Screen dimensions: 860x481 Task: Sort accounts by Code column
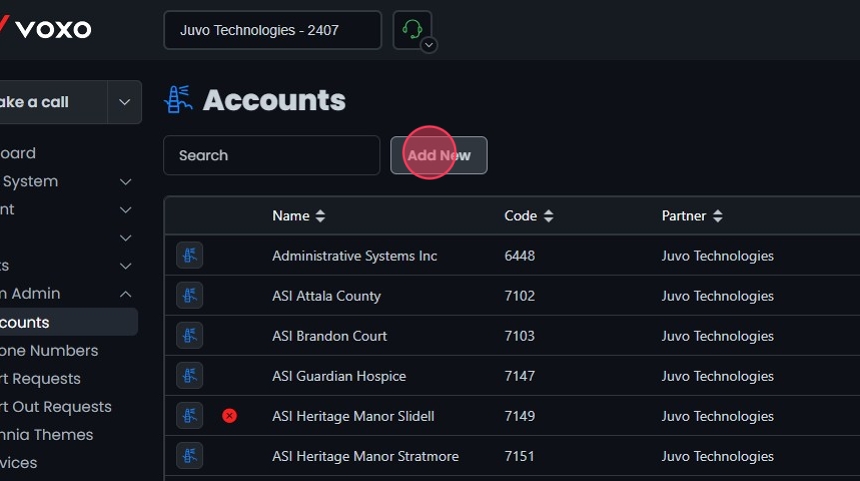pyautogui.click(x=529, y=216)
